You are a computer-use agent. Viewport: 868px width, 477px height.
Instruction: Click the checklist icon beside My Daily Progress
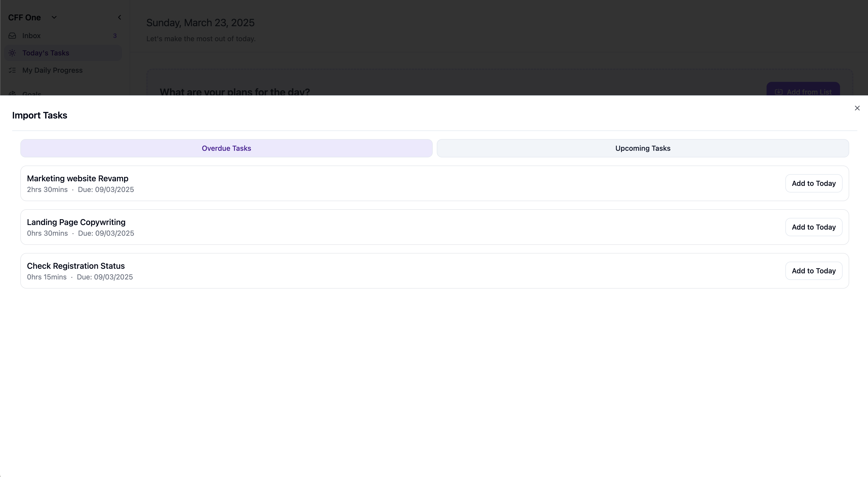pos(12,70)
